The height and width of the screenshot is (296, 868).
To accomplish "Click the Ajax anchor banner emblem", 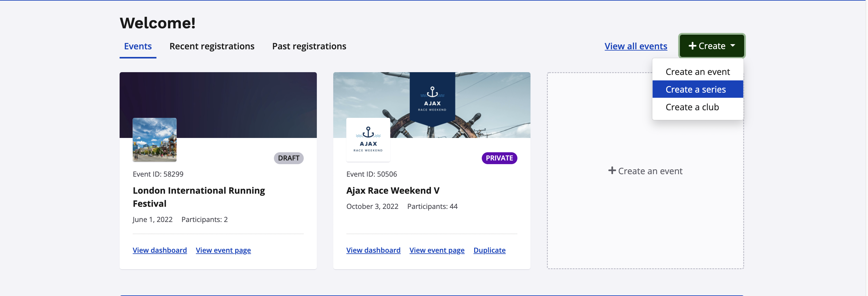I will coord(432,98).
